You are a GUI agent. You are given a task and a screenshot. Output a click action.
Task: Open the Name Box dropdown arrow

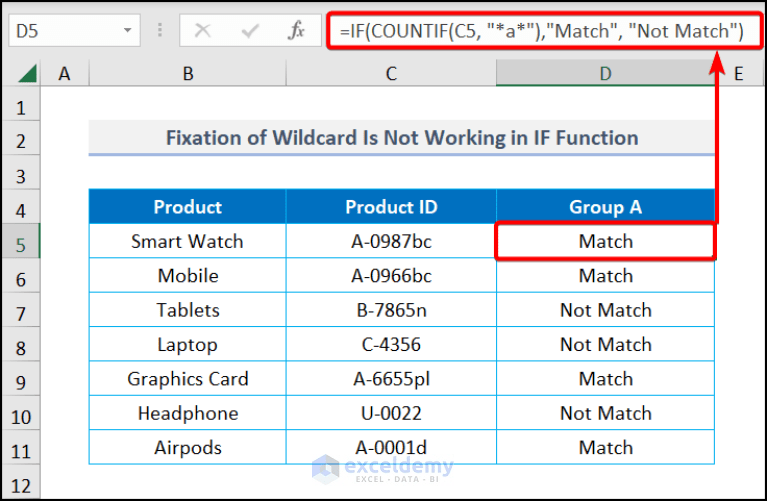[x=127, y=30]
